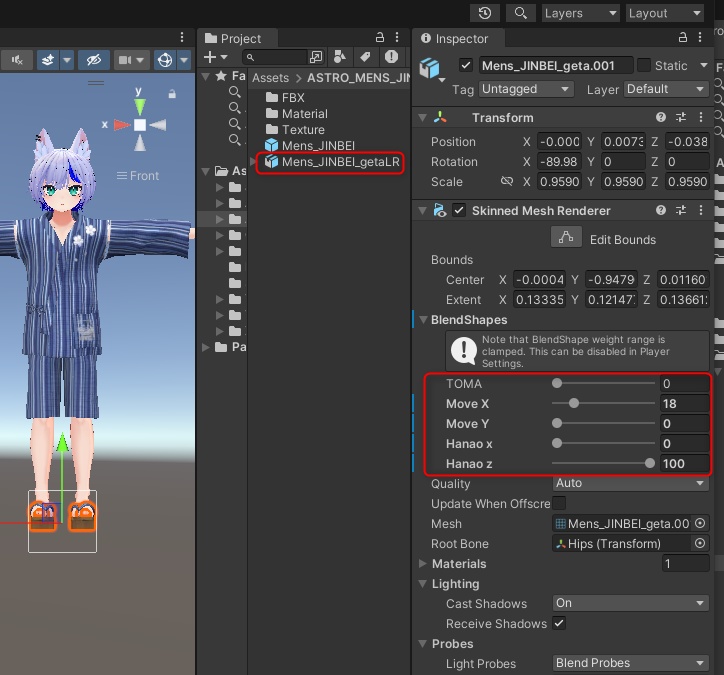Toggle hidden objects visibility icon in scene toolbar

tap(94, 60)
